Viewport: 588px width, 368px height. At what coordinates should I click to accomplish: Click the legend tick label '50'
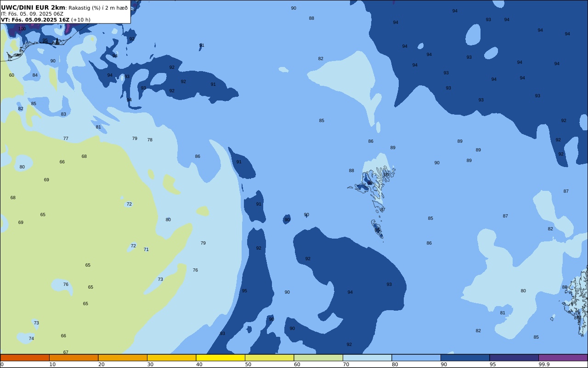pyautogui.click(x=248, y=364)
